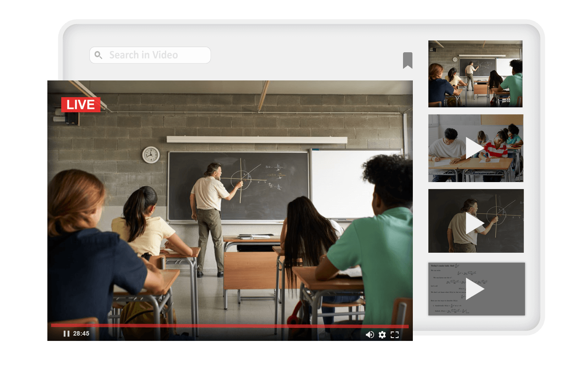Click the 28:45 timestamp
The image size is (588, 365).
coord(81,334)
